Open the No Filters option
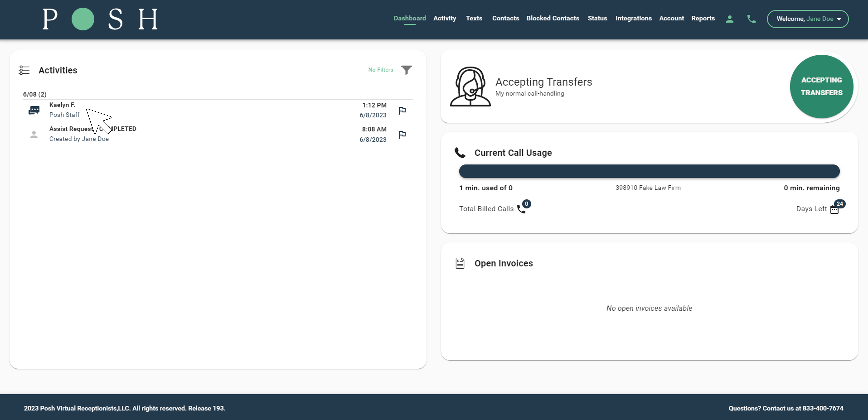 point(380,70)
